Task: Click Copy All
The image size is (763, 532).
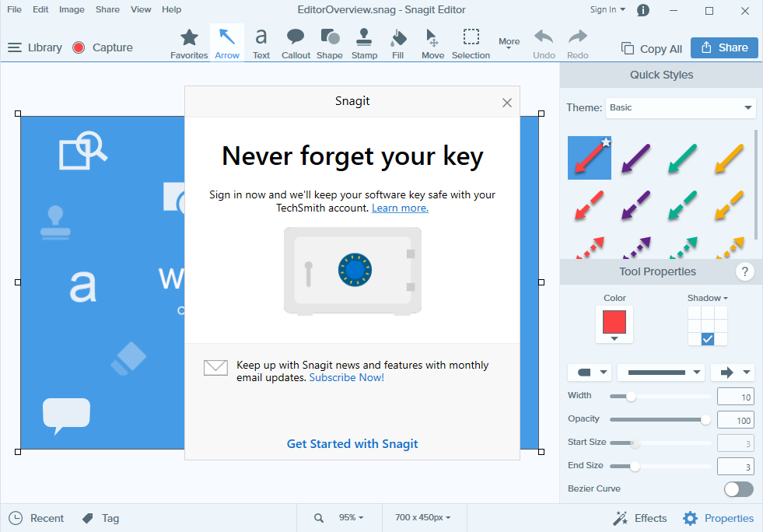Action: click(x=652, y=49)
